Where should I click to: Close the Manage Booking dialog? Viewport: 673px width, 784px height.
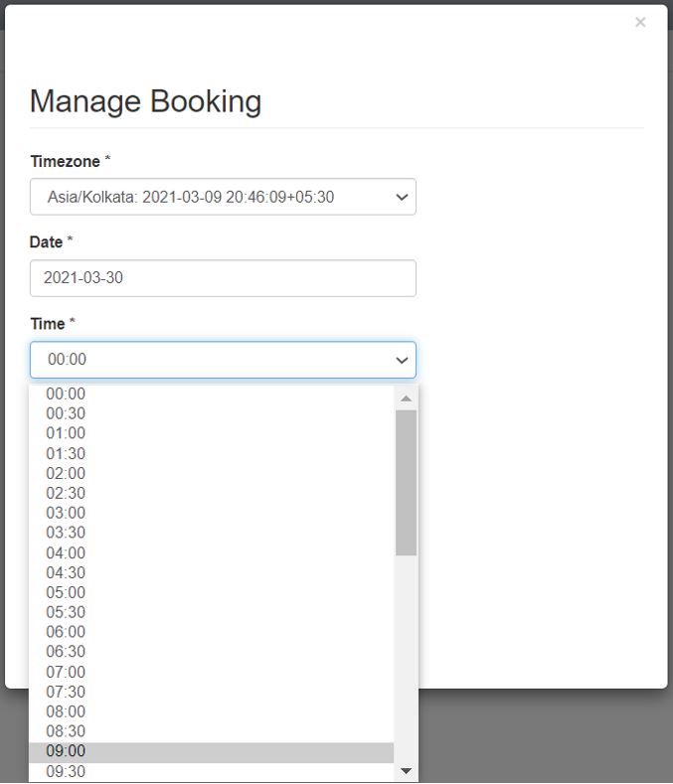(640, 22)
